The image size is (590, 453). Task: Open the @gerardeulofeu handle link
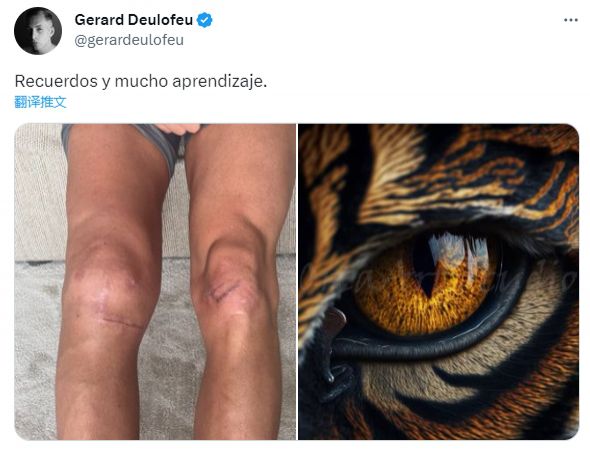129,40
